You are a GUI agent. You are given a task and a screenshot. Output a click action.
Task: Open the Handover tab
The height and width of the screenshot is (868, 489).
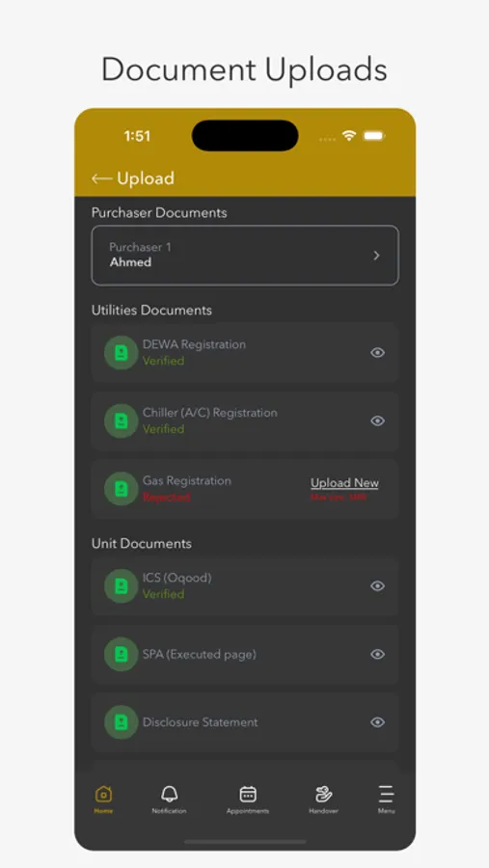coord(323,799)
